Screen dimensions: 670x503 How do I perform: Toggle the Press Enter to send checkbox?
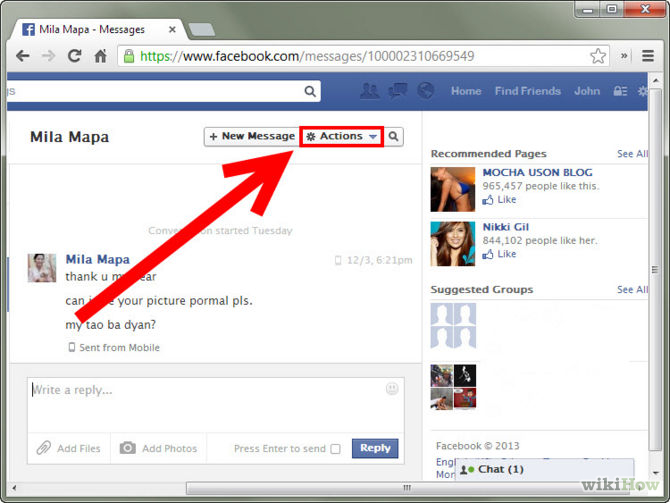pos(335,449)
